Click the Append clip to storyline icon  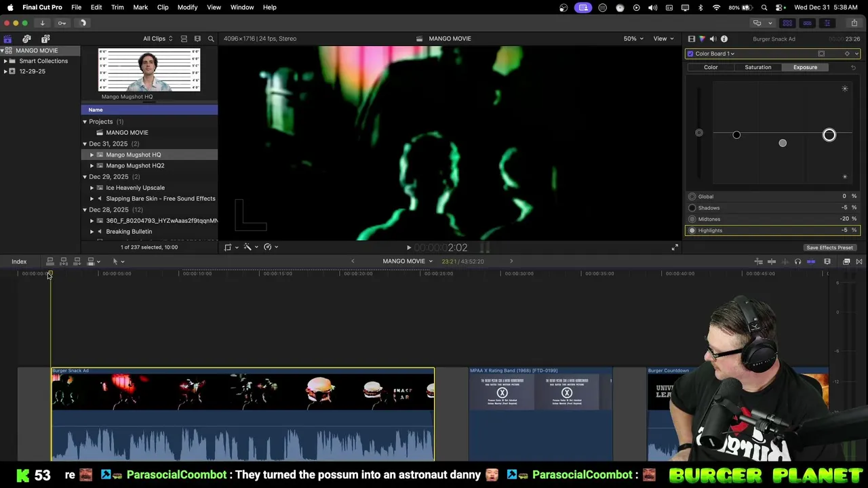tap(77, 262)
